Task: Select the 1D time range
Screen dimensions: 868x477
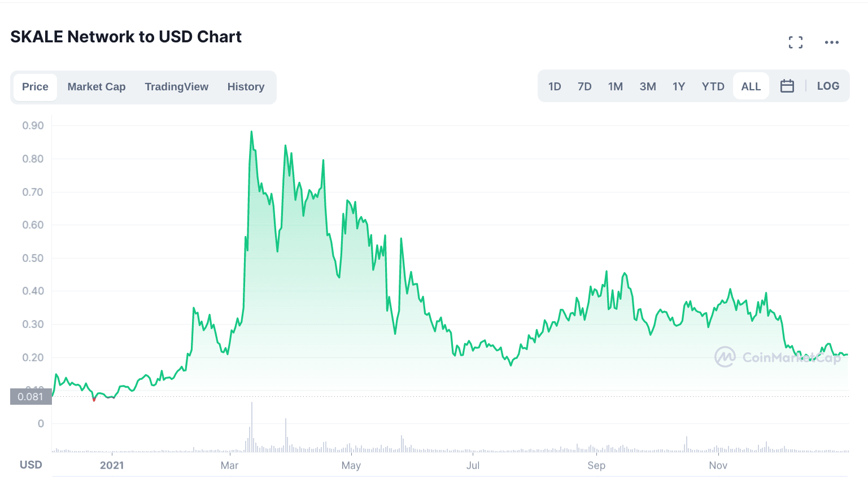Action: click(555, 86)
